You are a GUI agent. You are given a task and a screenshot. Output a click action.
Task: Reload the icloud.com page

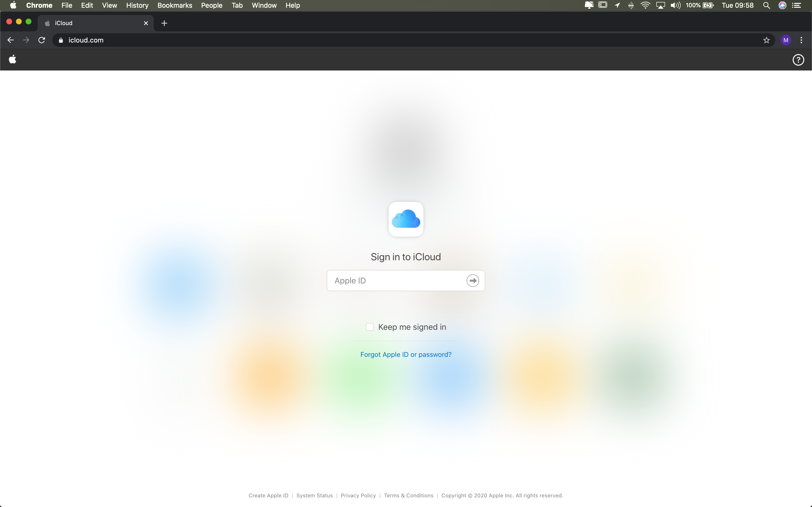(x=42, y=40)
